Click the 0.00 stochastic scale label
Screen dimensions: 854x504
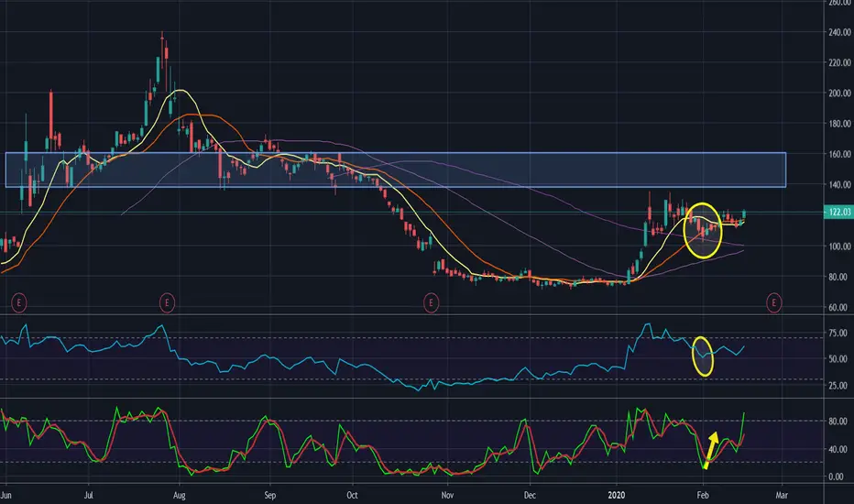pos(836,477)
